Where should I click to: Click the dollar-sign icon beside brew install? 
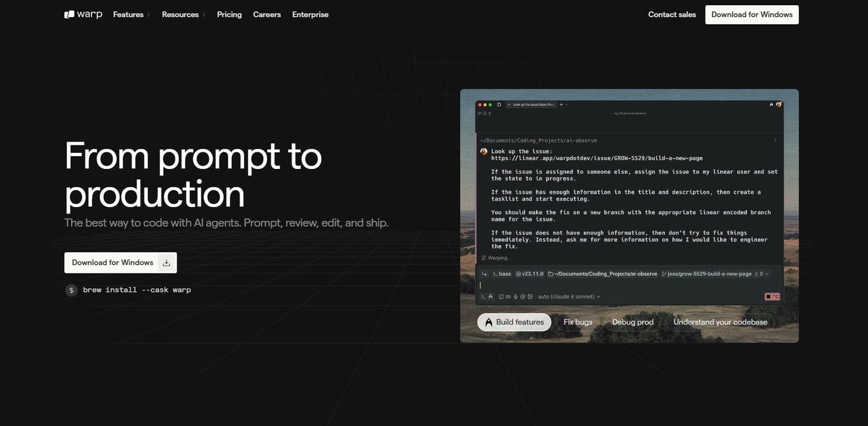(72, 290)
